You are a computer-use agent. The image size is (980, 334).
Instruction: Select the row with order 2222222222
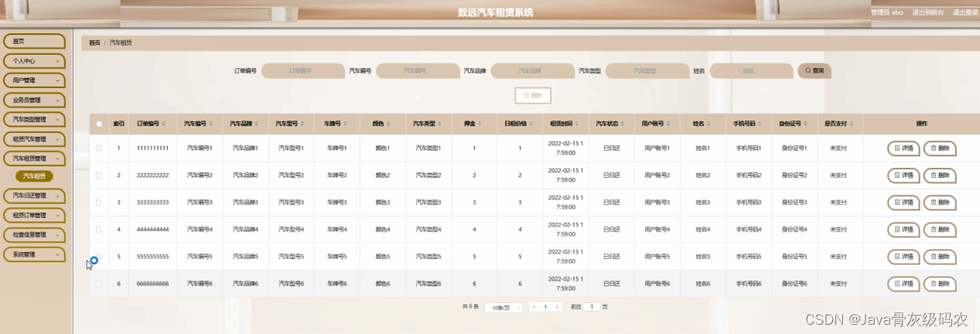[99, 176]
